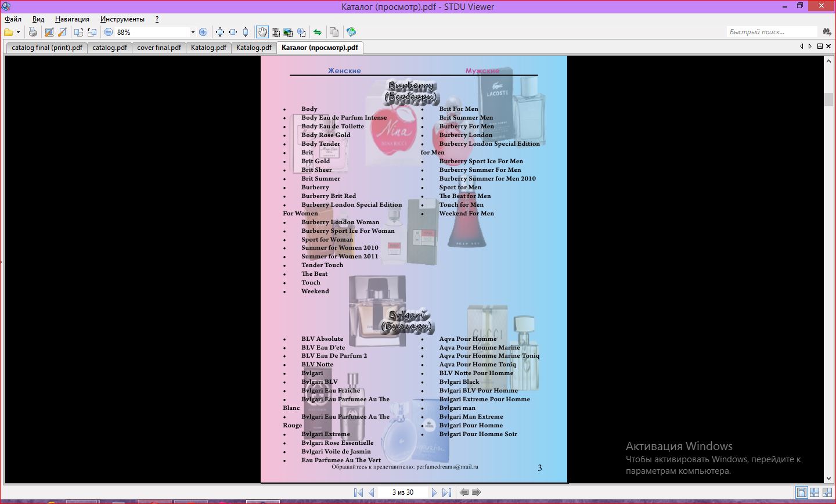Click the duplicate tab icon with arrow
This screenshot has width=836, height=504.
click(92, 32)
